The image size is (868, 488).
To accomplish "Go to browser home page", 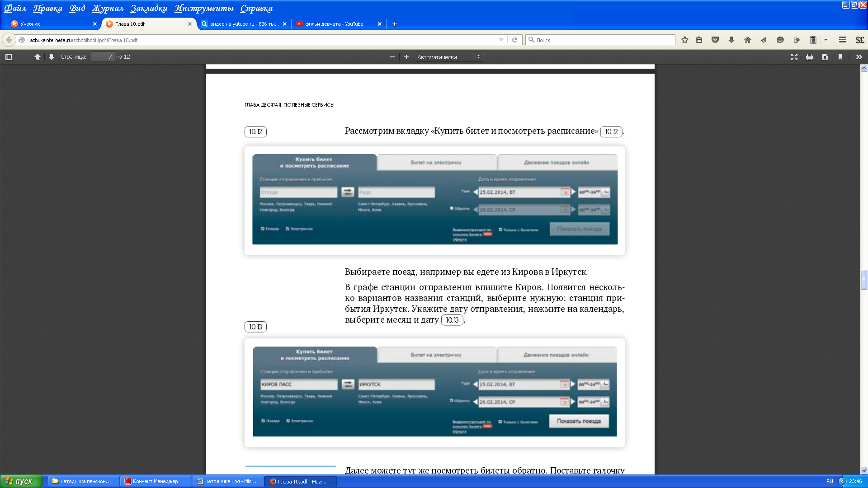I will [748, 40].
